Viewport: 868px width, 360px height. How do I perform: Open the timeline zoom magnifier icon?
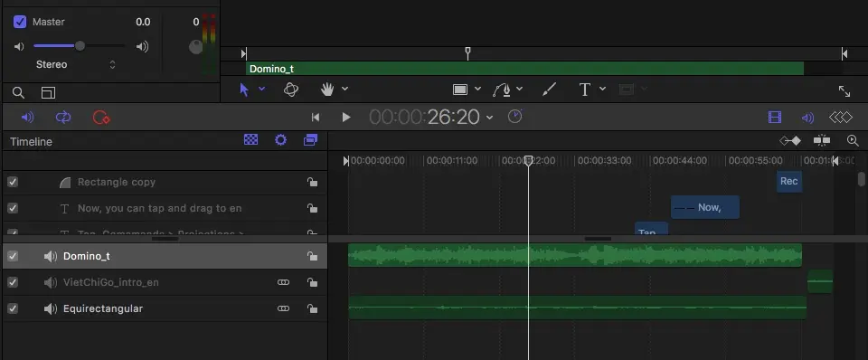tap(853, 141)
